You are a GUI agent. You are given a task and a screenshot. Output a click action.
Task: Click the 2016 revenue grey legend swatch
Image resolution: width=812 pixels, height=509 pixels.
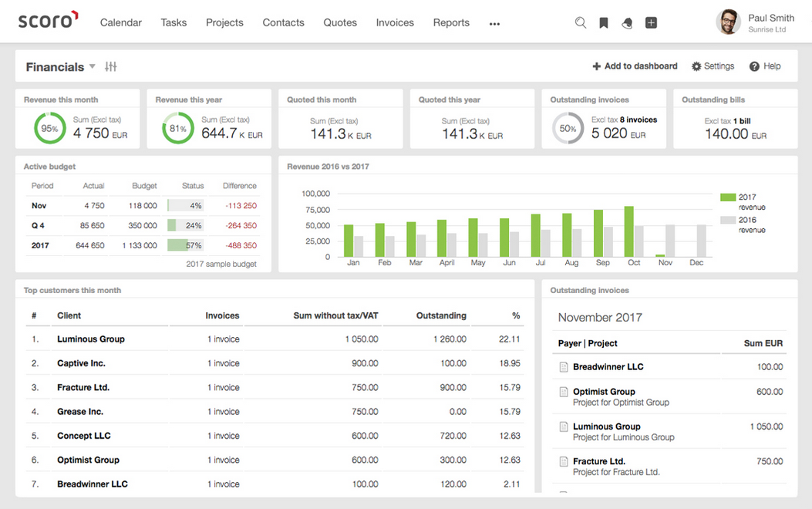728,220
